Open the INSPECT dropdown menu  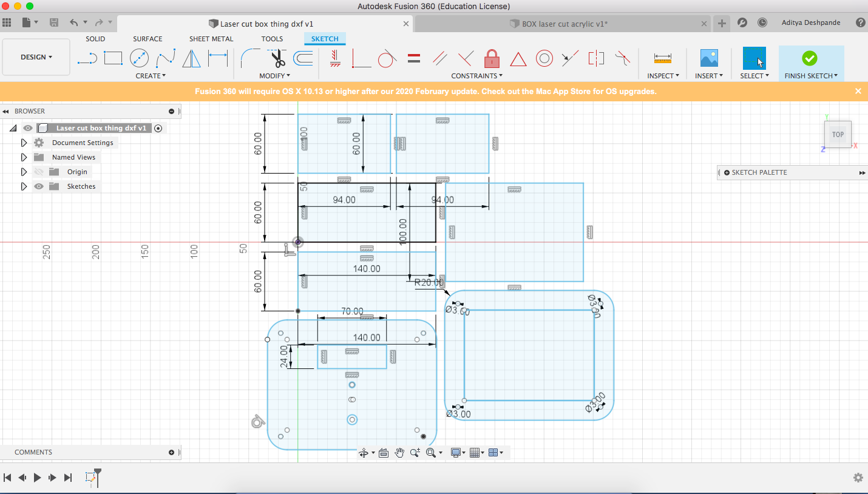click(x=663, y=76)
